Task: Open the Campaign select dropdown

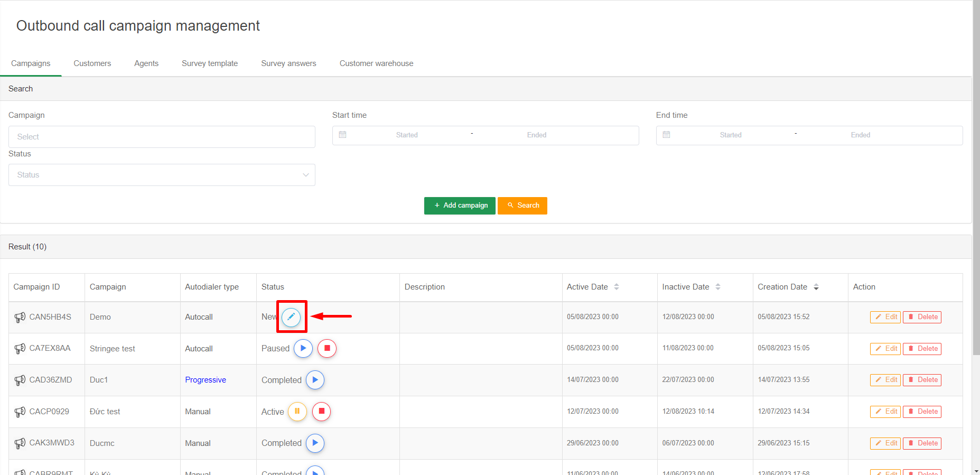Action: [162, 137]
